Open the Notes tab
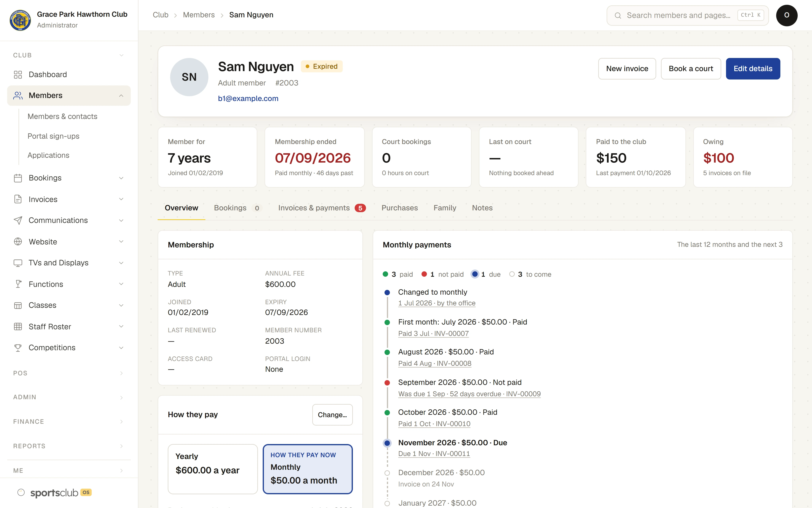The image size is (812, 508). 482,208
